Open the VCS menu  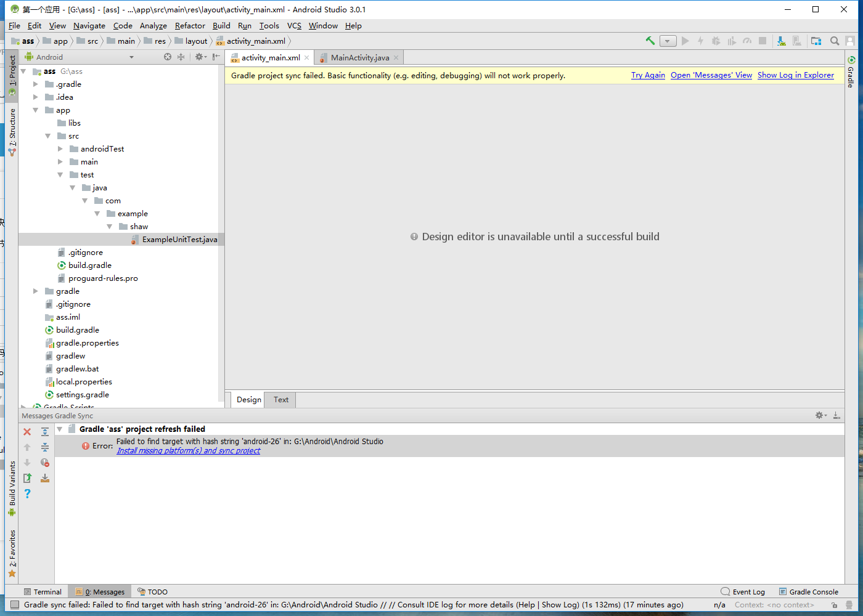tap(294, 26)
